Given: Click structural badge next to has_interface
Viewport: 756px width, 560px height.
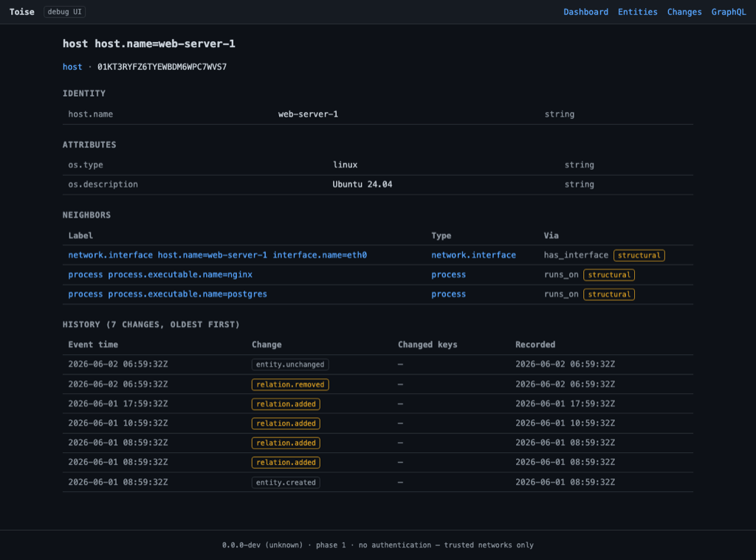Looking at the screenshot, I should click(639, 255).
